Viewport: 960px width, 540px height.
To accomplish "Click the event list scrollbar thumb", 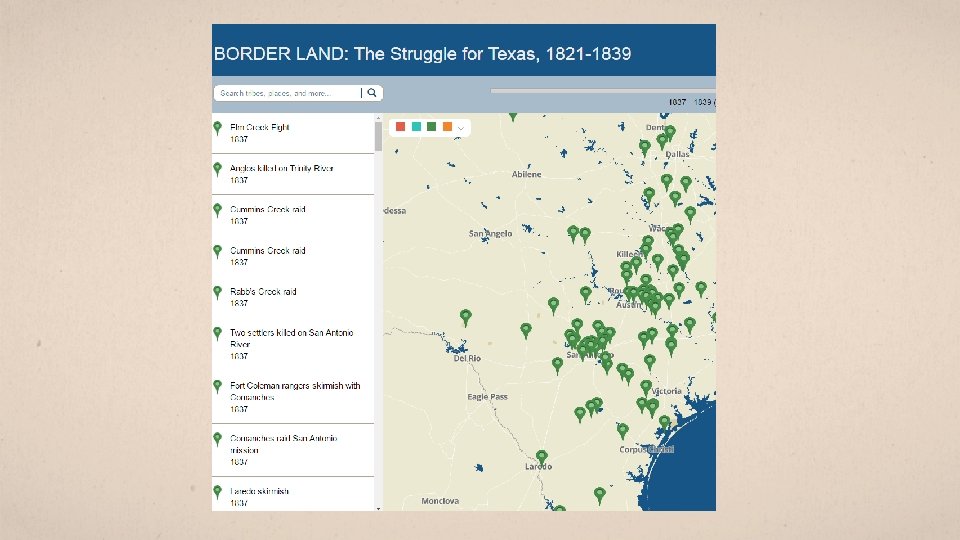I will tap(378, 136).
